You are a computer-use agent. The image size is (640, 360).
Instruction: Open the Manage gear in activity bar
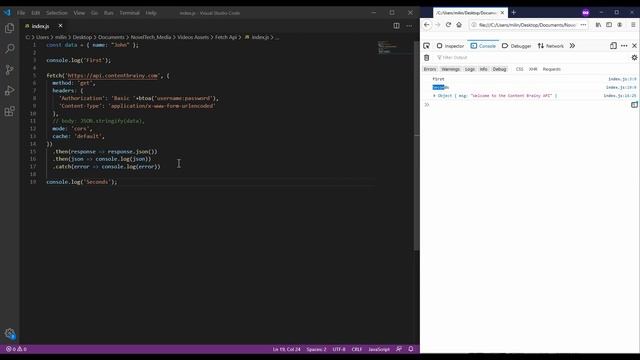pos(10,334)
